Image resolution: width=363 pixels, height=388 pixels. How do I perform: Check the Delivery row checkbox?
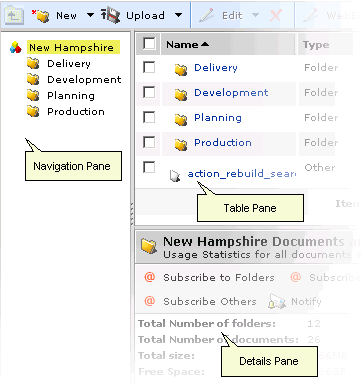pyautogui.click(x=149, y=67)
